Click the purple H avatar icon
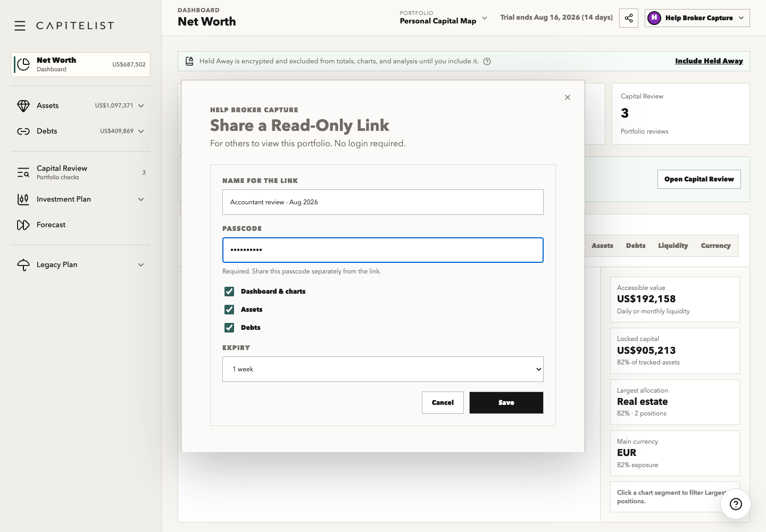766x532 pixels. coord(654,18)
